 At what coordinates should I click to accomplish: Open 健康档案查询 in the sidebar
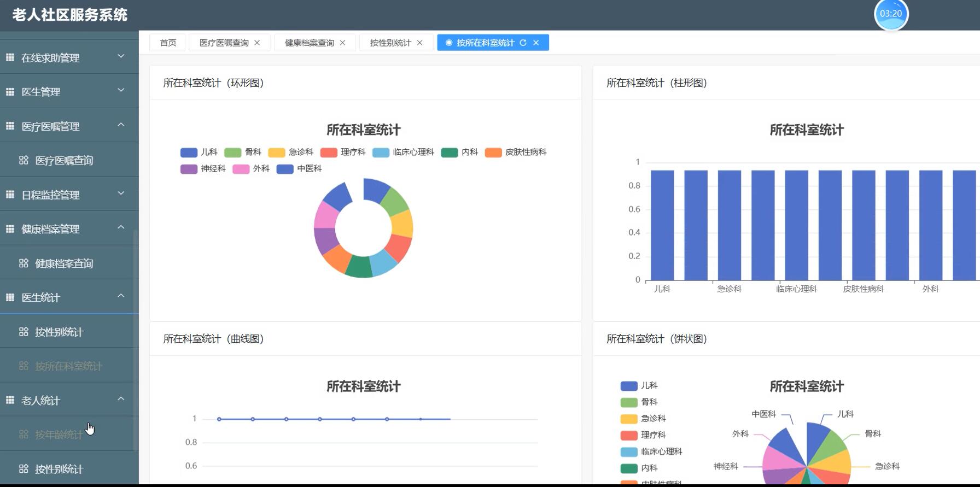[x=69, y=263]
